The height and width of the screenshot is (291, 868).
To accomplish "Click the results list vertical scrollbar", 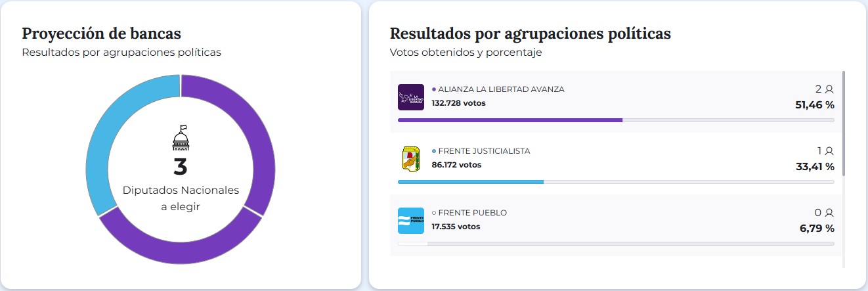I will (x=844, y=123).
